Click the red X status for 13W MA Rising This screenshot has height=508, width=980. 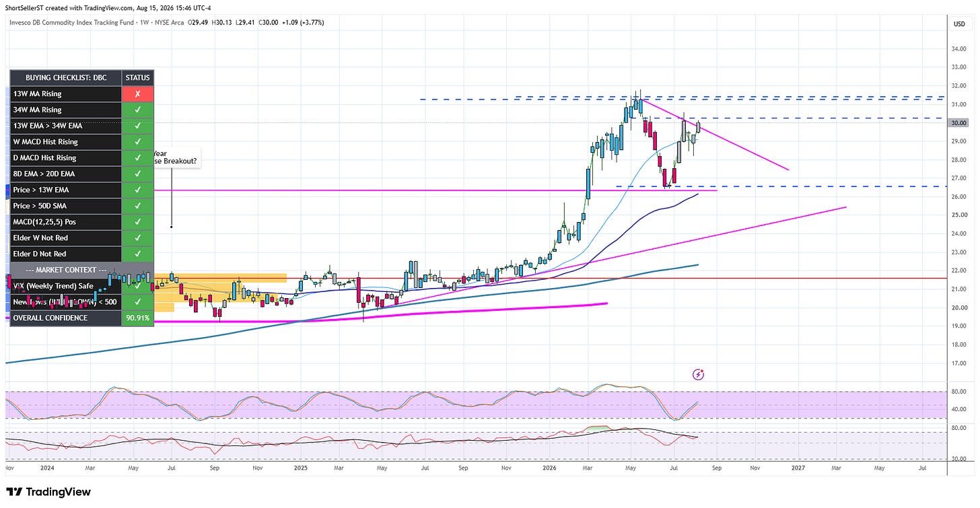click(137, 94)
